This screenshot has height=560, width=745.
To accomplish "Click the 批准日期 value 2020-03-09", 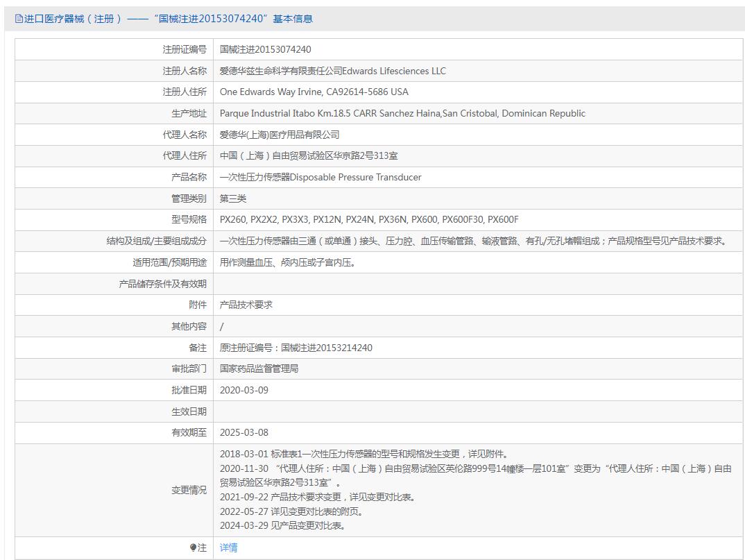I will coord(243,390).
